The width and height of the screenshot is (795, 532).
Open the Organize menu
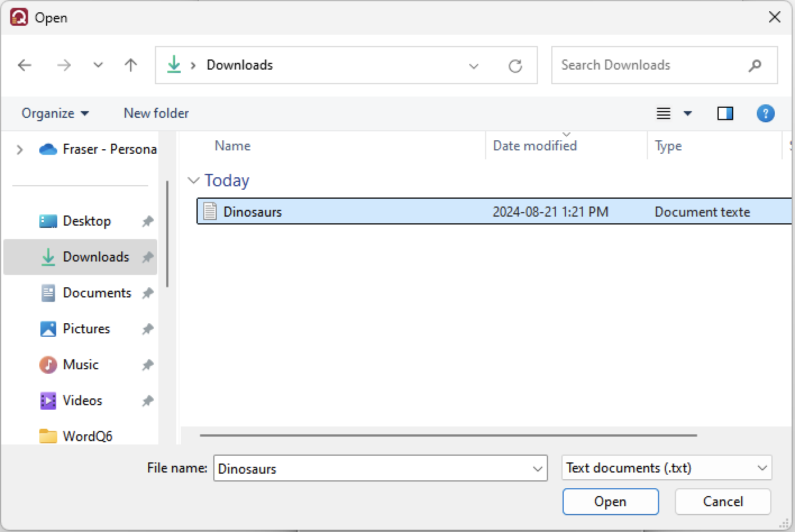pos(55,113)
